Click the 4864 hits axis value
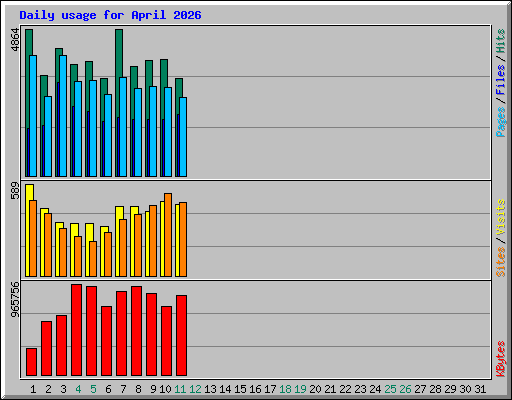Image resolution: width=512 pixels, height=400 pixels. (15, 40)
